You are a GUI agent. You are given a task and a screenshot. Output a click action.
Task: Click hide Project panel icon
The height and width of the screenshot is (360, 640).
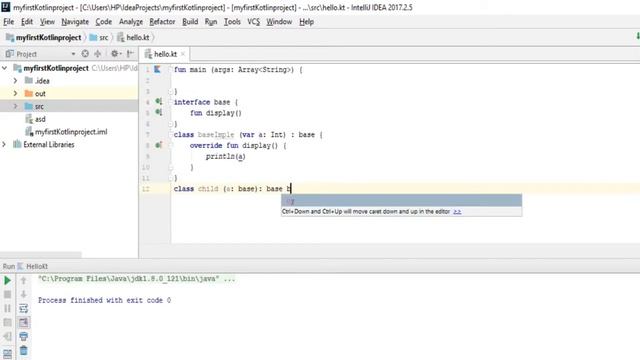click(130, 53)
